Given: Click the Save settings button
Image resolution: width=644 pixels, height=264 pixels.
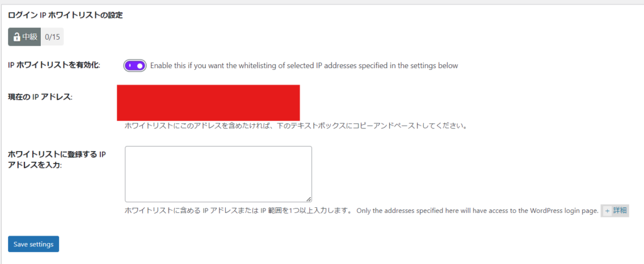Looking at the screenshot, I should pyautogui.click(x=33, y=244).
